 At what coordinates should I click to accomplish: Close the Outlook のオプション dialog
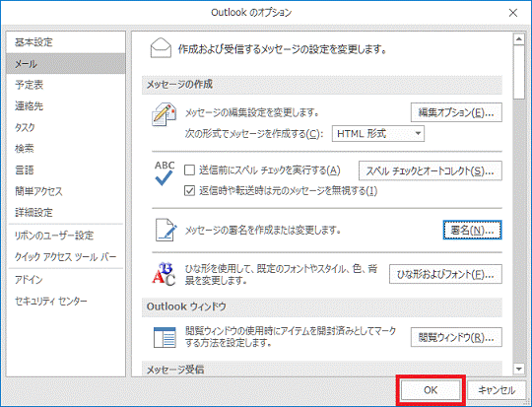coord(513,13)
